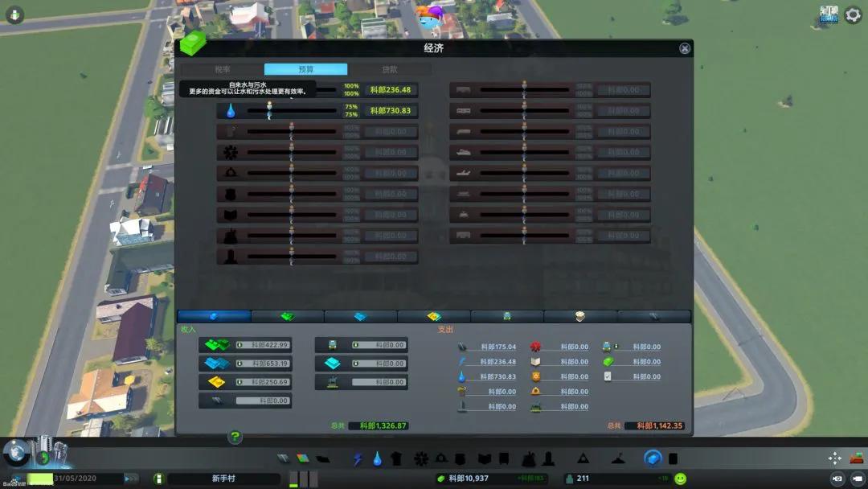Click the 科郎10,937 money balance display
The image size is (868, 489).
click(x=469, y=479)
